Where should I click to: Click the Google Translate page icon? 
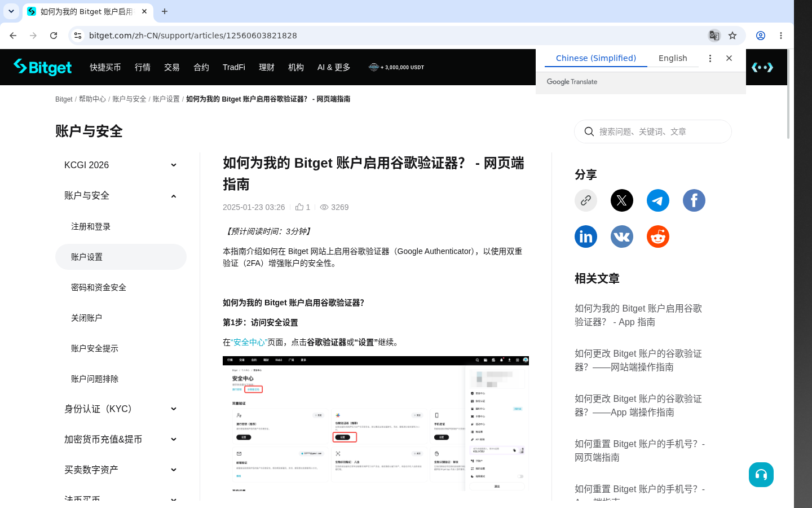click(714, 36)
